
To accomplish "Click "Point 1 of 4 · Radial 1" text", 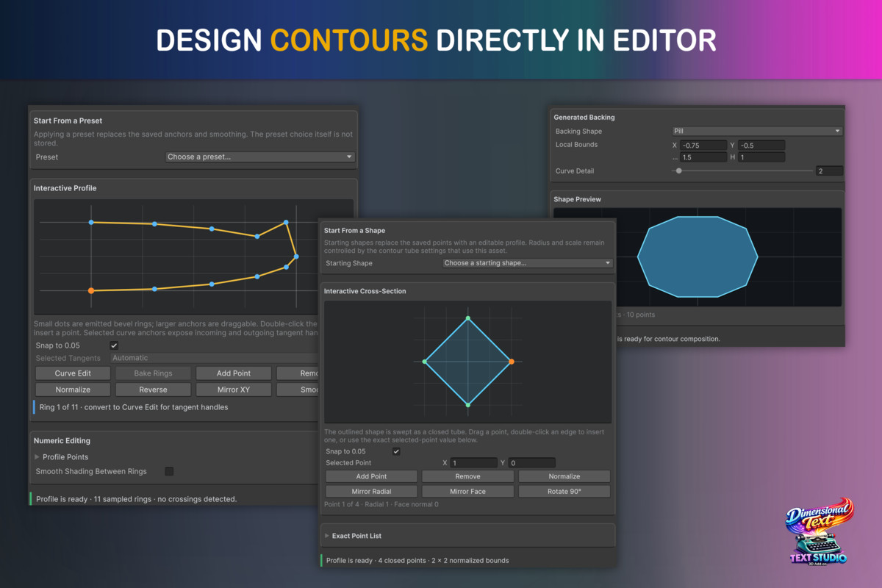I will click(x=381, y=504).
